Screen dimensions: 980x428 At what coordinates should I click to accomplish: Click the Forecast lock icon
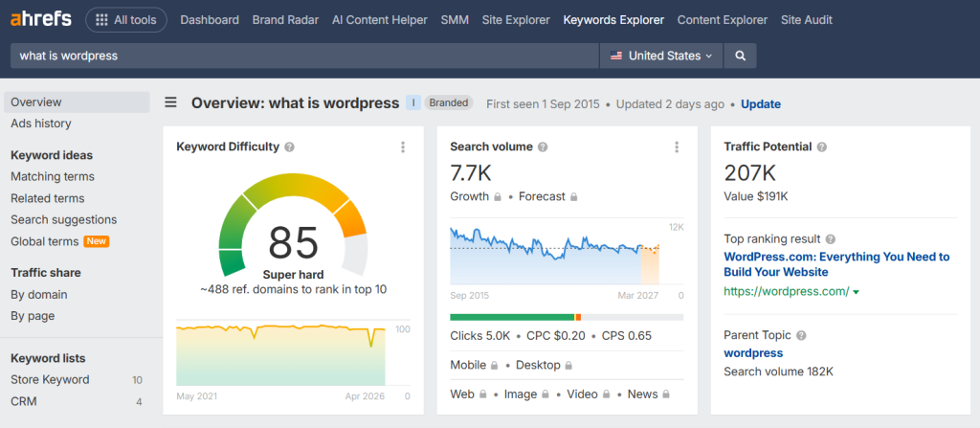574,196
